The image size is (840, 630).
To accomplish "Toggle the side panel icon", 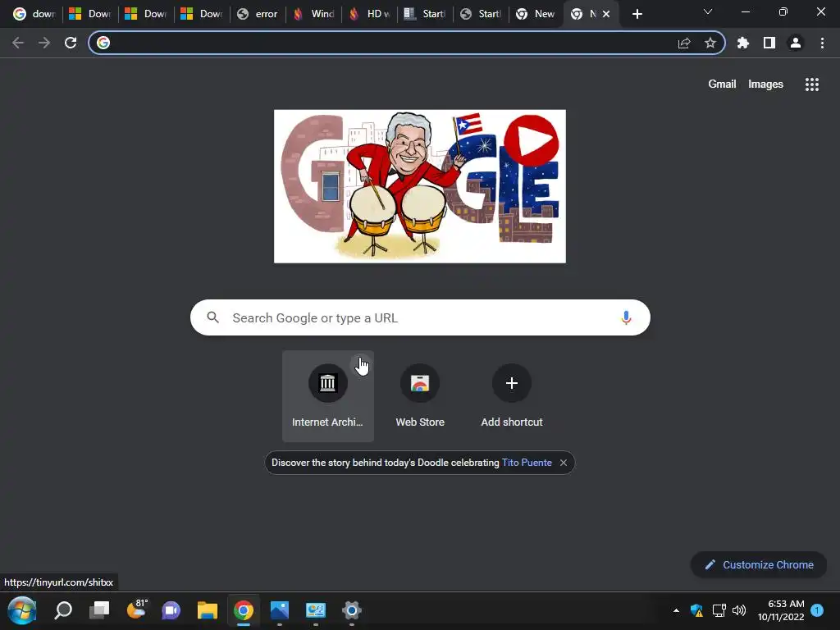I will pos(769,43).
